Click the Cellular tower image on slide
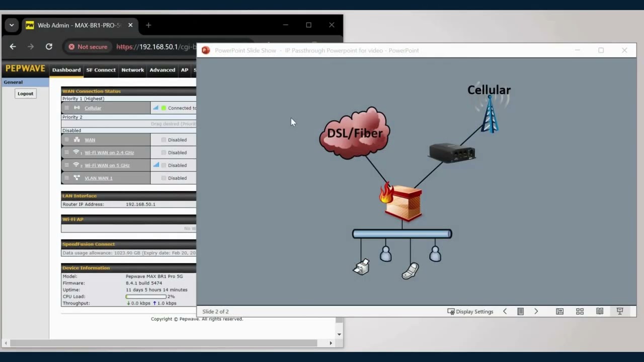644x362 pixels. pyautogui.click(x=490, y=113)
